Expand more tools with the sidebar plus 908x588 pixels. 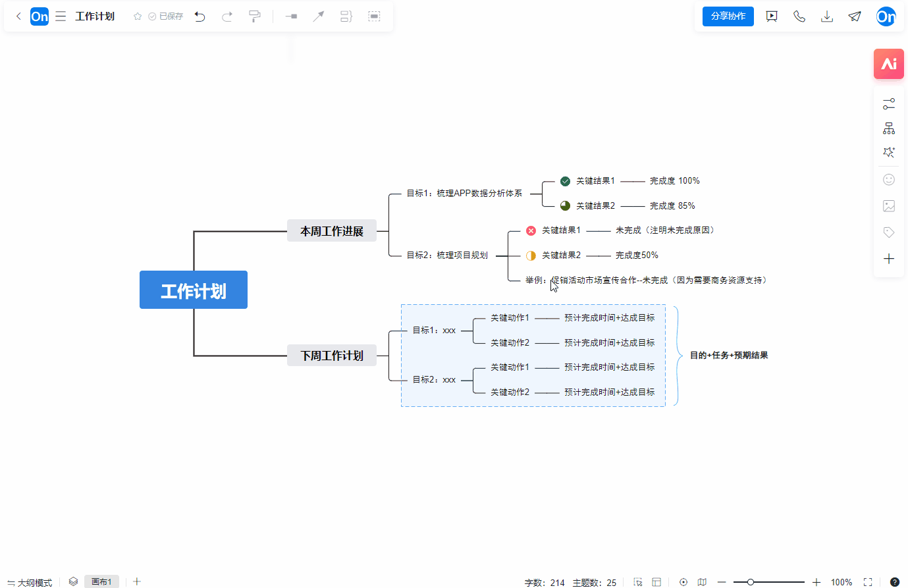point(889,259)
